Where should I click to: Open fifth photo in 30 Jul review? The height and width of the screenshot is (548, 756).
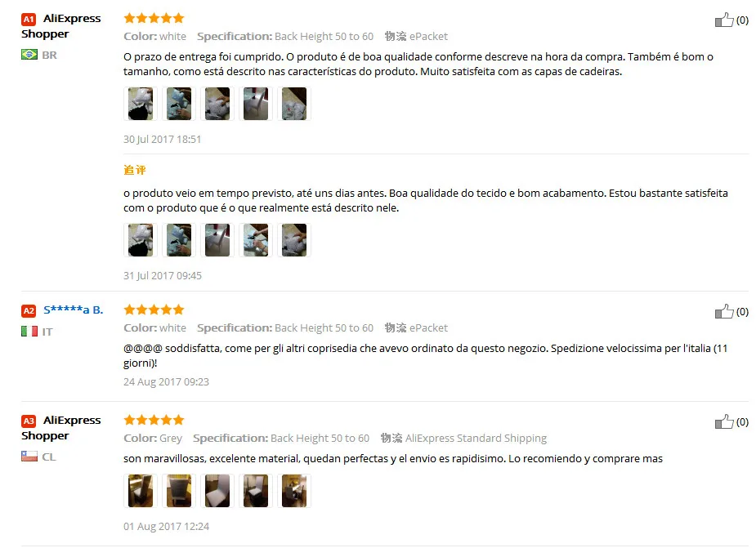click(x=294, y=104)
